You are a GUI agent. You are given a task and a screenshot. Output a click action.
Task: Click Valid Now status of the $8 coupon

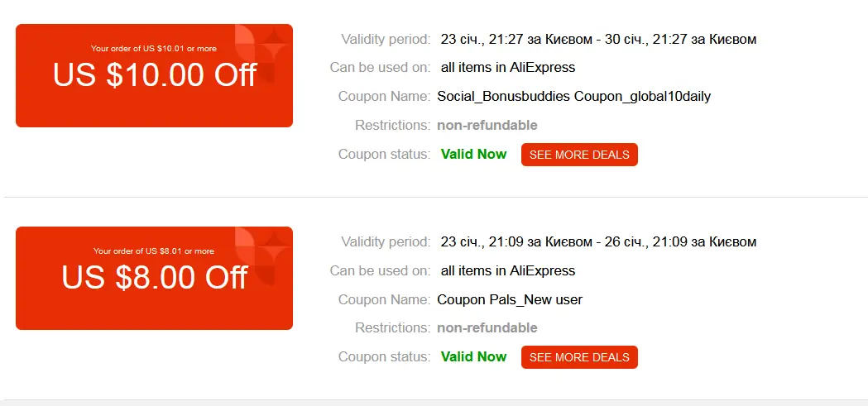pyautogui.click(x=474, y=356)
